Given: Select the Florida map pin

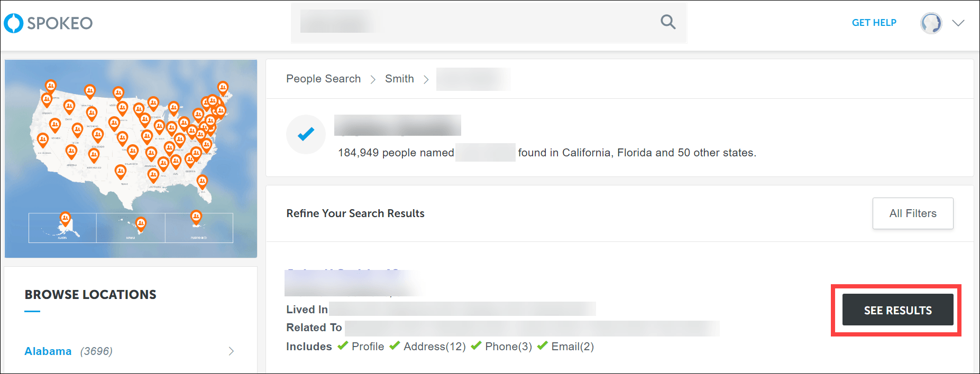Looking at the screenshot, I should pos(202,182).
